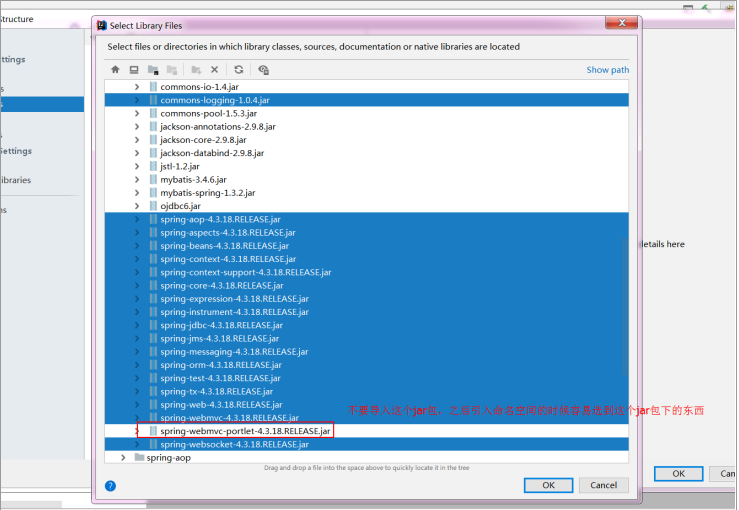
Task: Select jackson-databind-2.9.8.jar
Action: coord(367,153)
